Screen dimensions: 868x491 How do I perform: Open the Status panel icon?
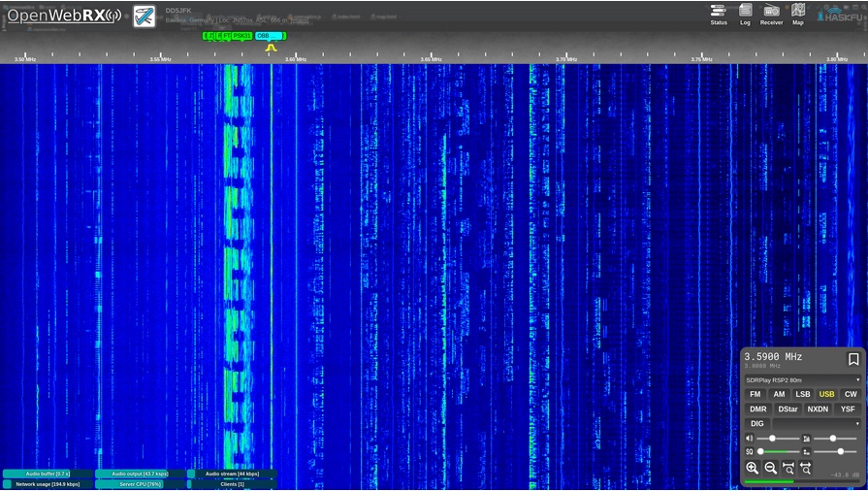(718, 14)
